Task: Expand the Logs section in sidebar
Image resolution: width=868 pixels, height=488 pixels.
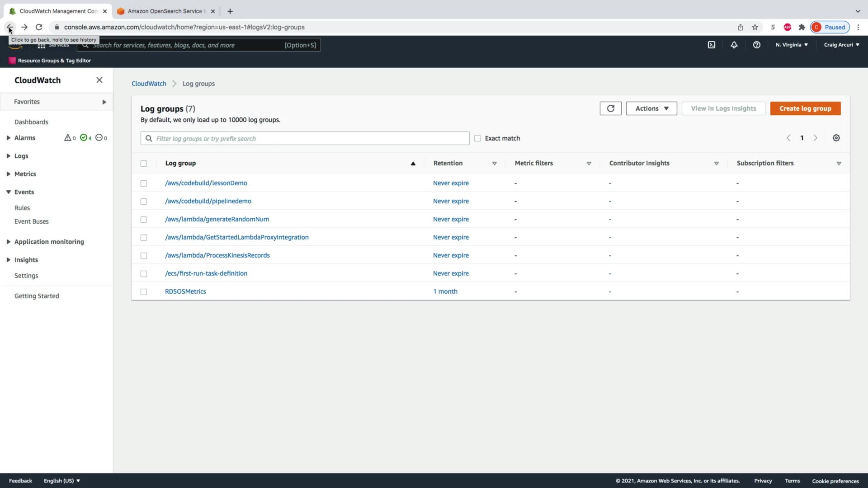Action: (21, 156)
